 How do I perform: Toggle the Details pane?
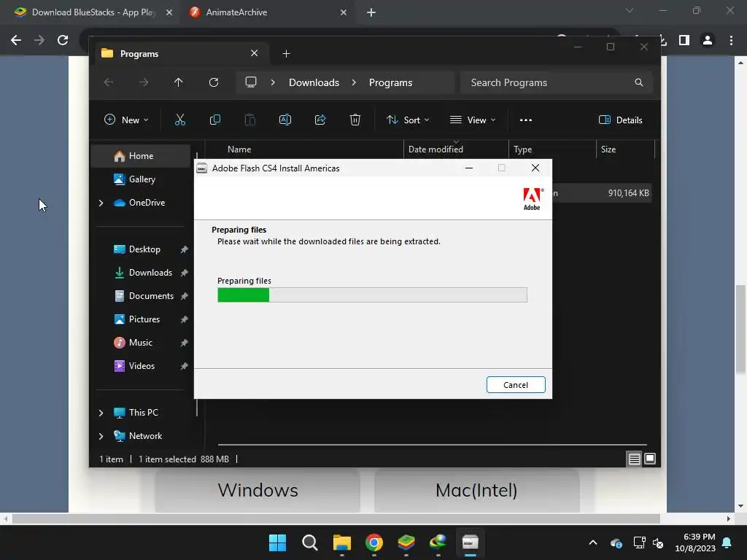tap(620, 120)
